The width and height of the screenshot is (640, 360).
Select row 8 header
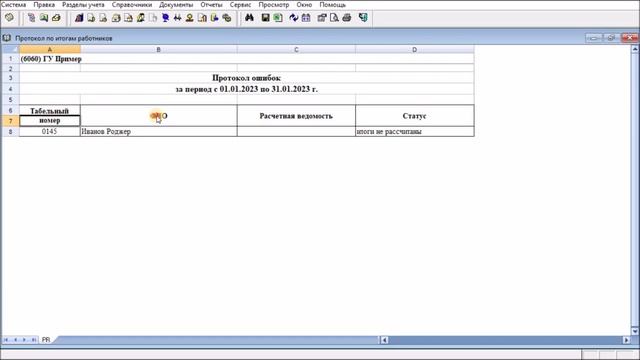tap(10, 131)
